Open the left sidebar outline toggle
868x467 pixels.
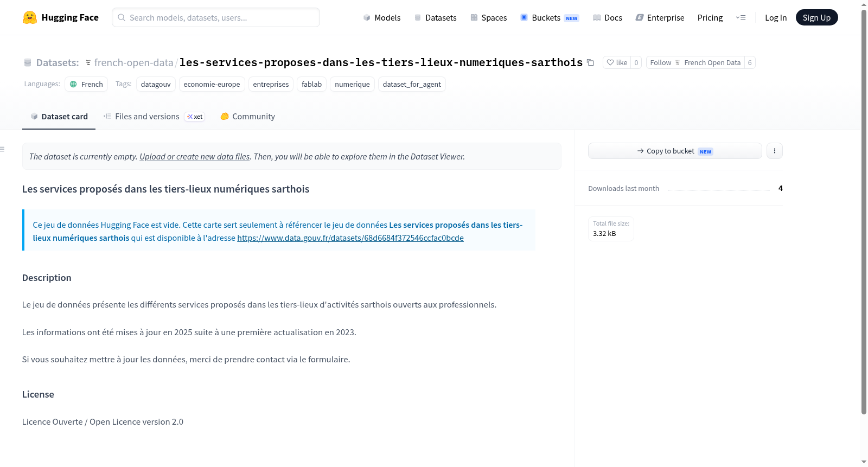pos(3,149)
